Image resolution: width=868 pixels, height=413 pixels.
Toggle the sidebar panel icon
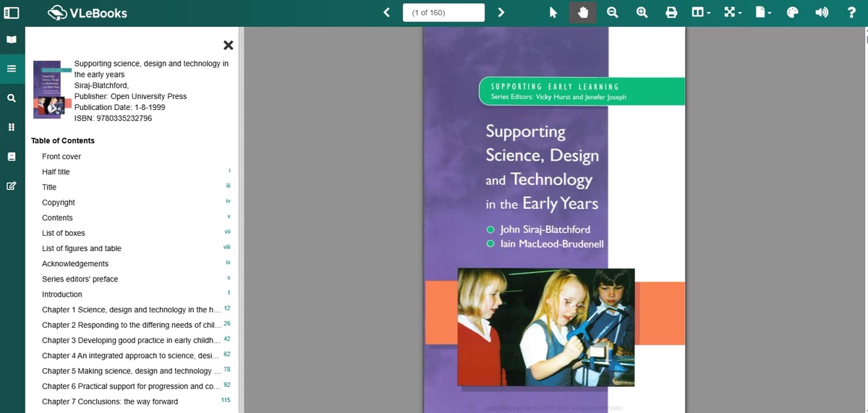click(12, 12)
